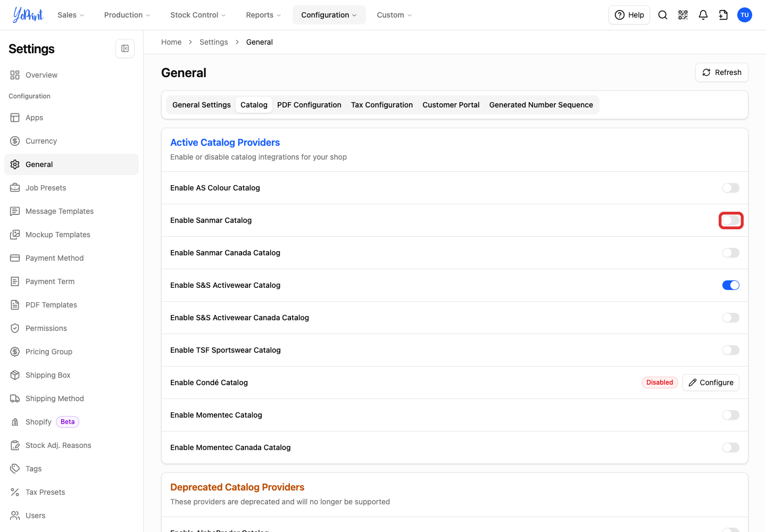Toggle Enable AS Colour Catalog switch

[x=731, y=188]
